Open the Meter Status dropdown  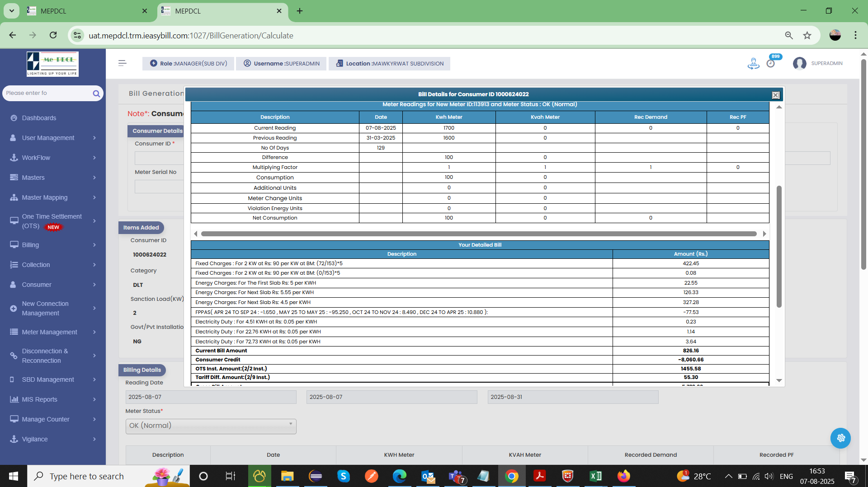pyautogui.click(x=211, y=426)
